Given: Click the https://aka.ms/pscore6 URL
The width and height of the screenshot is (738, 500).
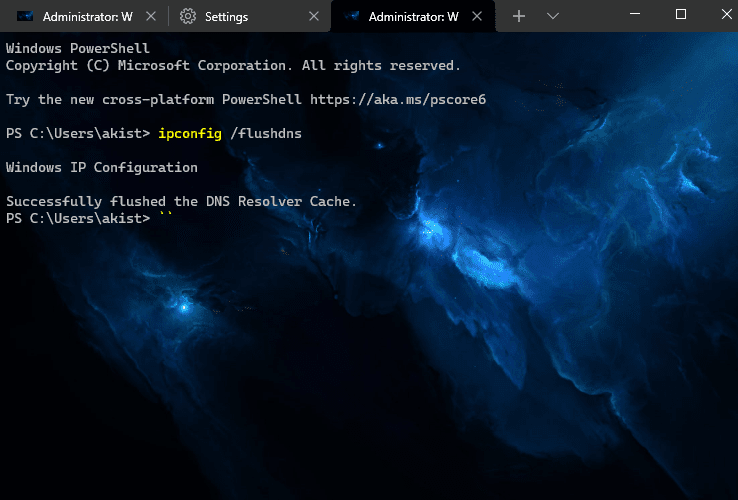Looking at the screenshot, I should point(398,100).
